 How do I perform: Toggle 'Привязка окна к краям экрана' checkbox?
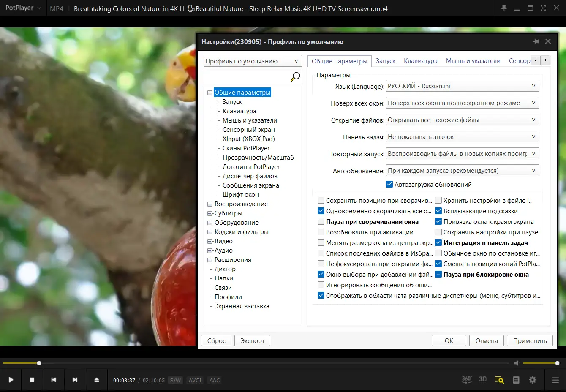coord(438,221)
